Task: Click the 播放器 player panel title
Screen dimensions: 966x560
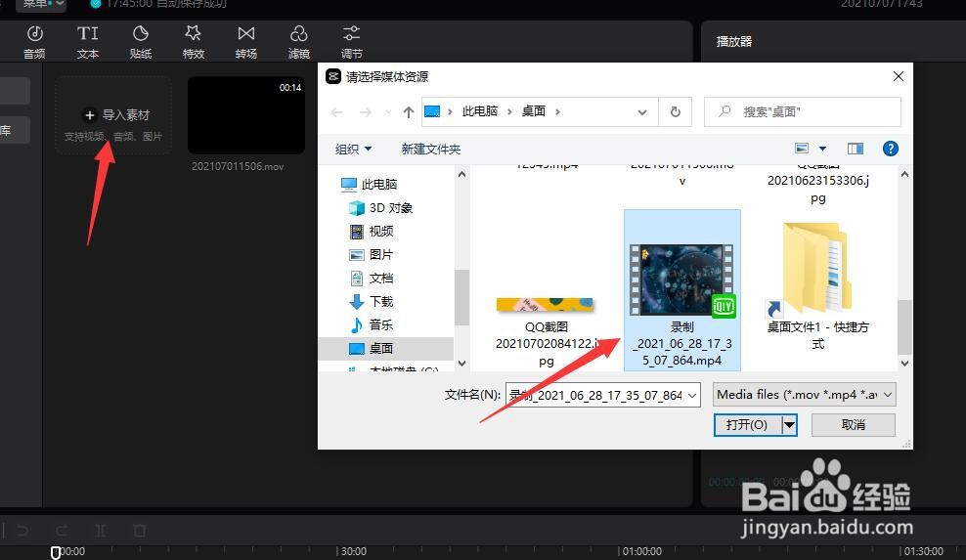Action: (733, 41)
